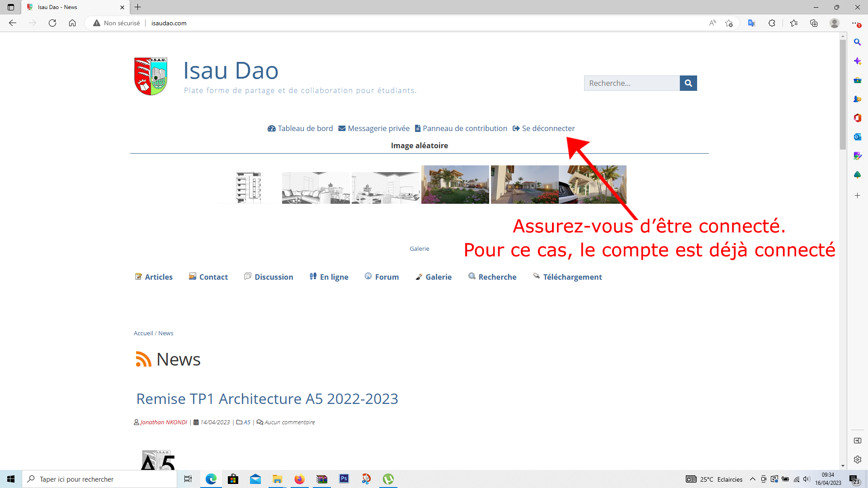Open Edge sidebar settings gear icon
The width and height of the screenshot is (868, 488).
pos(857,460)
